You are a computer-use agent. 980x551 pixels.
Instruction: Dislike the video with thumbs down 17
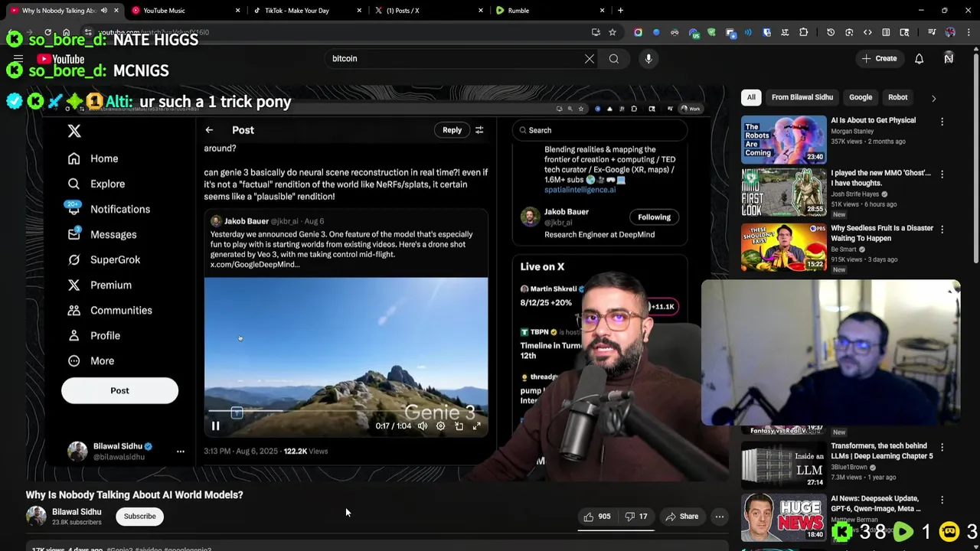(635, 517)
